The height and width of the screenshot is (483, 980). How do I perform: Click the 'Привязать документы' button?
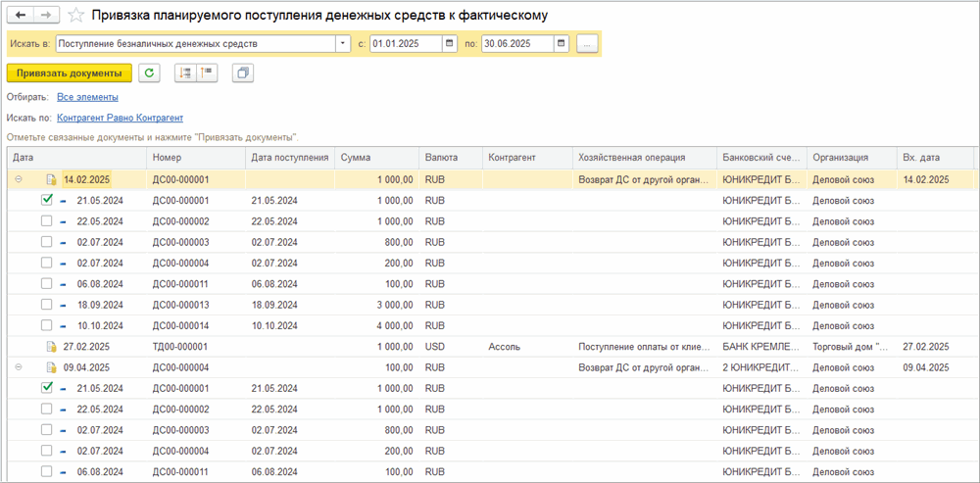point(69,72)
